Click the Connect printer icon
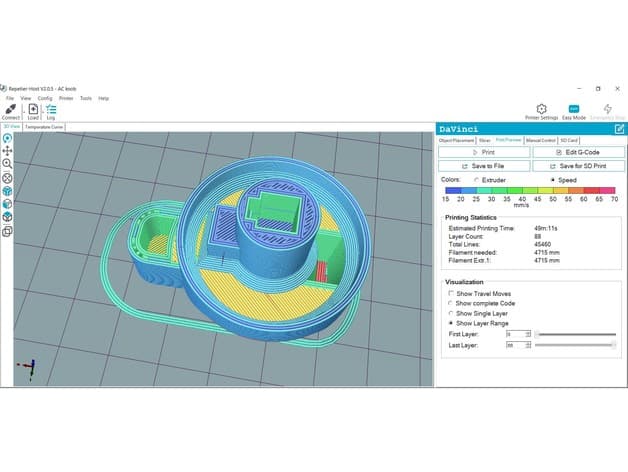 point(10,109)
